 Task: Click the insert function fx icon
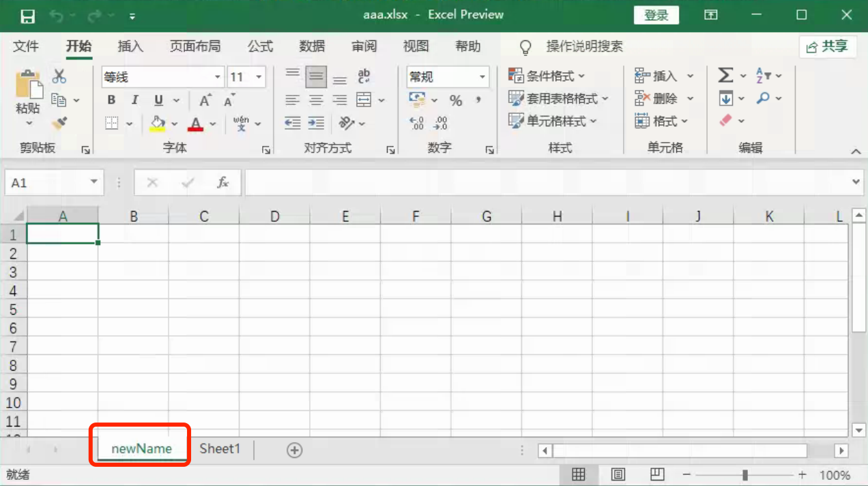click(222, 183)
